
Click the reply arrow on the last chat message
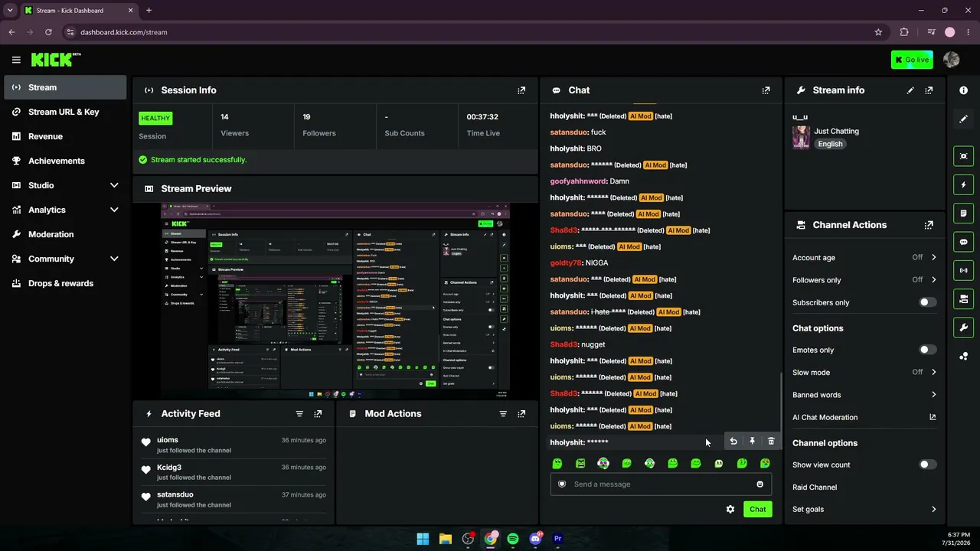(733, 441)
